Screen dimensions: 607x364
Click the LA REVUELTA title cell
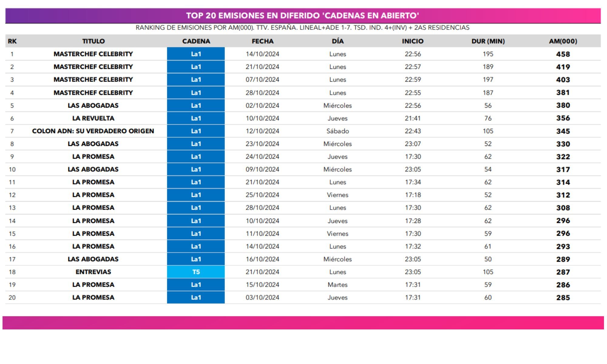93,118
